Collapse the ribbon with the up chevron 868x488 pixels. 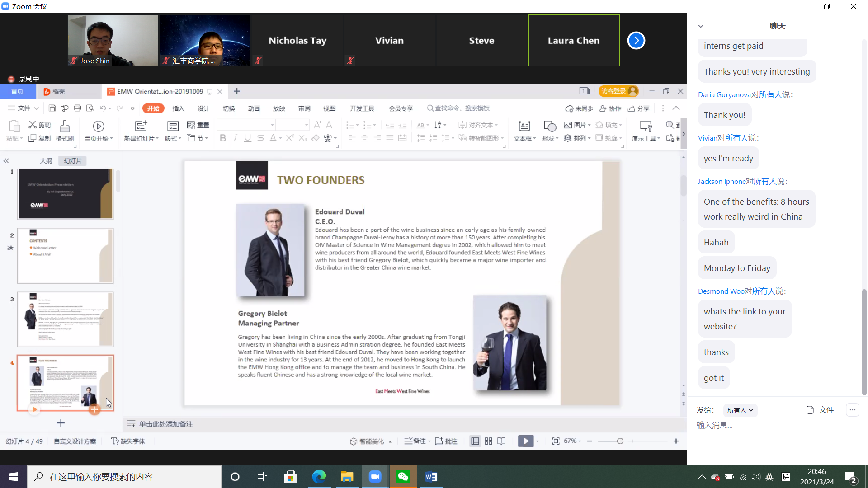click(x=676, y=108)
